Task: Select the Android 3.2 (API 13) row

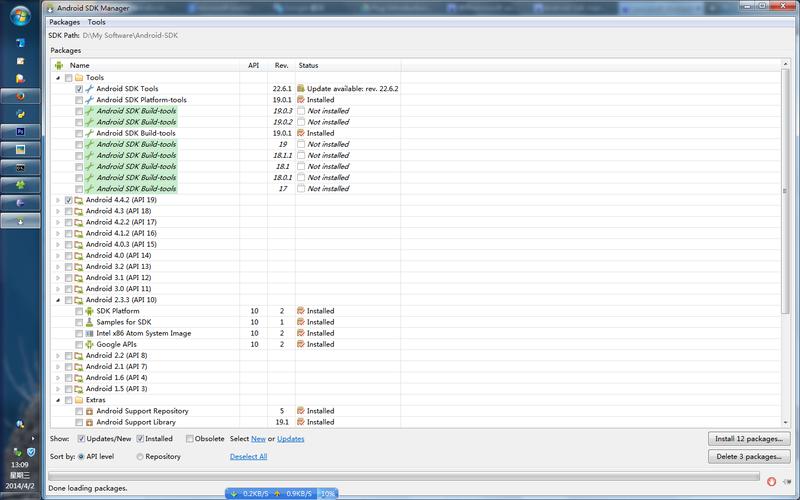Action: 118,267
